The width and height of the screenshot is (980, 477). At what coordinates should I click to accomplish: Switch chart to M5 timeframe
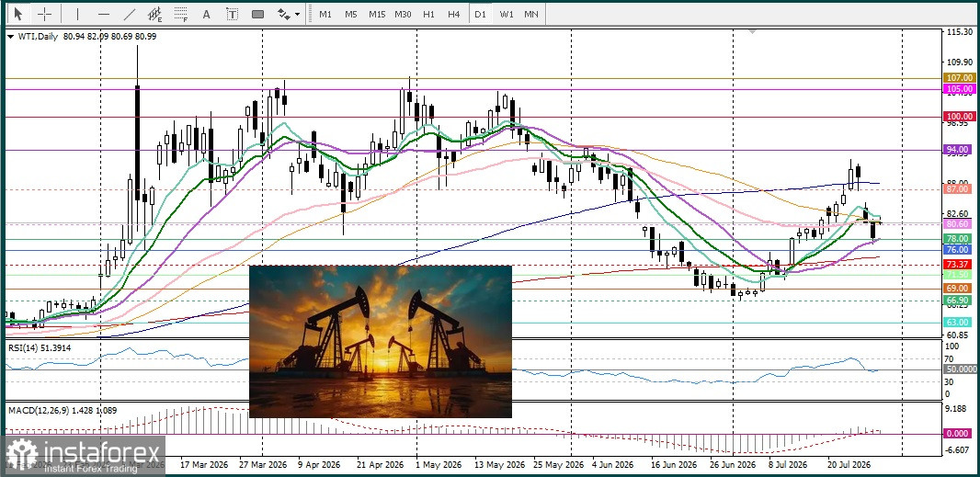point(350,14)
